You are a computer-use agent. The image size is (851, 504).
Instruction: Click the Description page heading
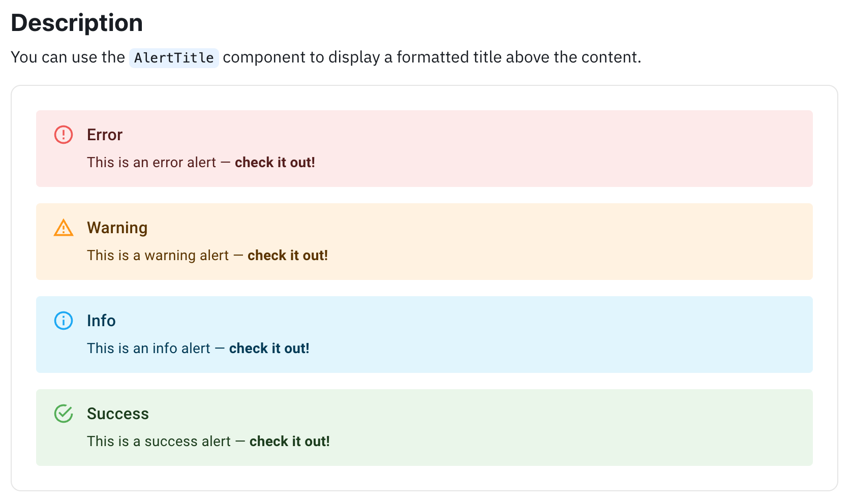point(77,22)
